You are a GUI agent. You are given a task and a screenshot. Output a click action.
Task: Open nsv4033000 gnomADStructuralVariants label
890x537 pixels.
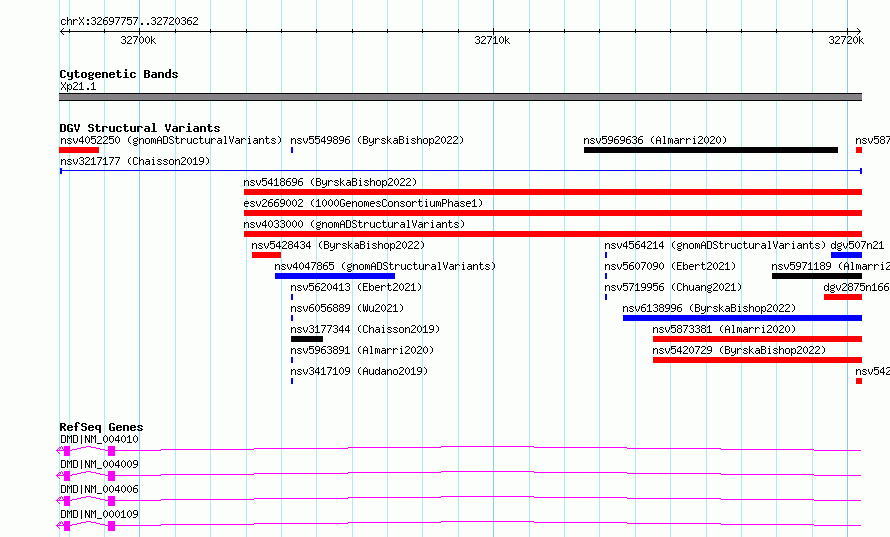click(x=354, y=224)
